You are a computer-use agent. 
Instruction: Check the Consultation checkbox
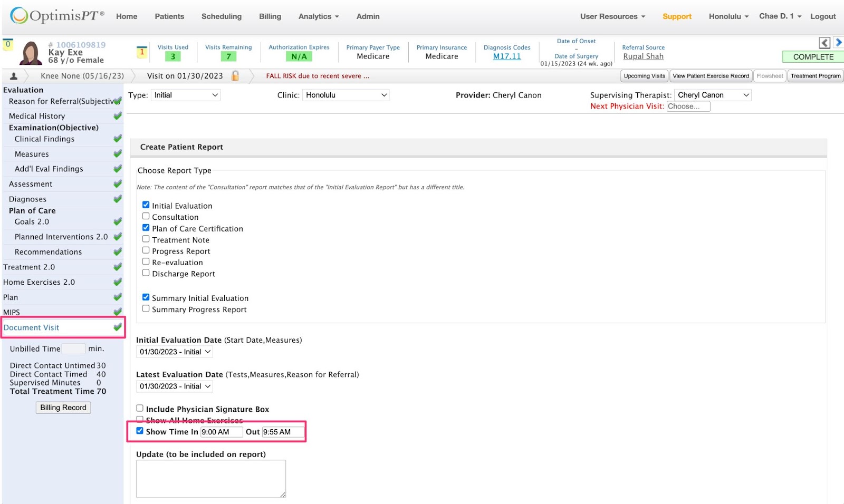pyautogui.click(x=146, y=216)
